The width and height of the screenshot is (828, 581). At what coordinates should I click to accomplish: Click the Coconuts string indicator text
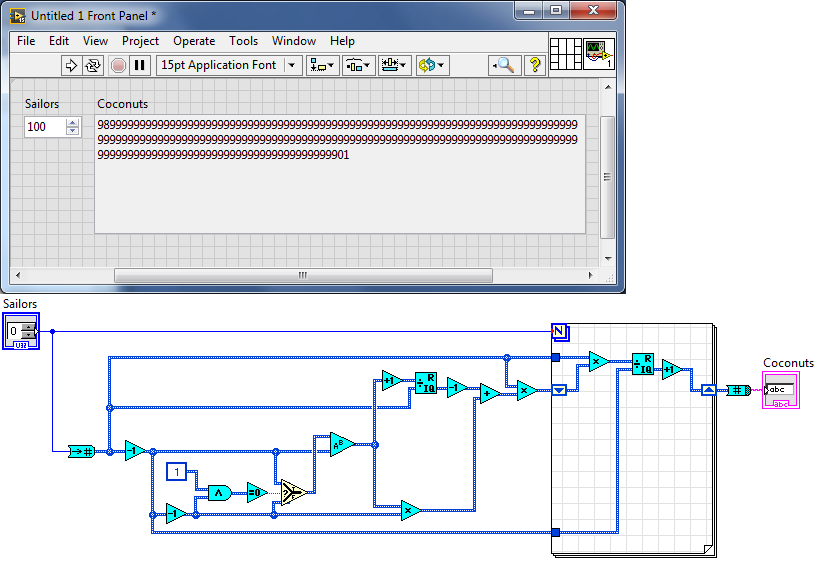point(337,140)
